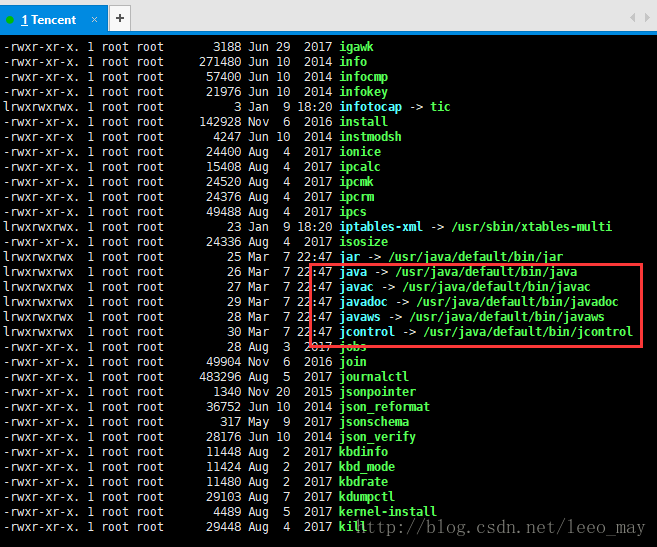Click the /usr/java/default/bin/java path
657x547 pixels.
[486, 272]
